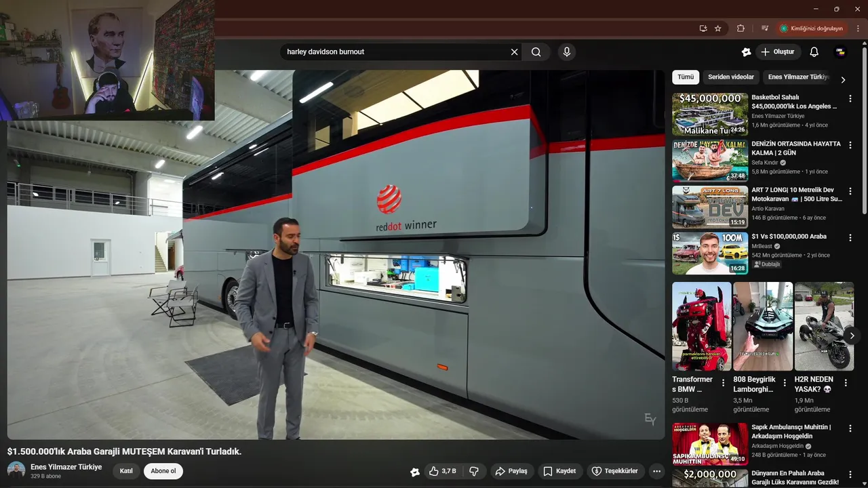
Task: Restore down the browser window
Action: [x=837, y=9]
